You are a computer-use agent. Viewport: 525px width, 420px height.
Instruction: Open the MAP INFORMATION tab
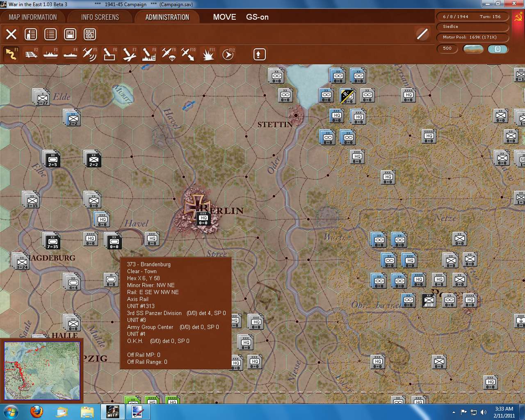[33, 17]
